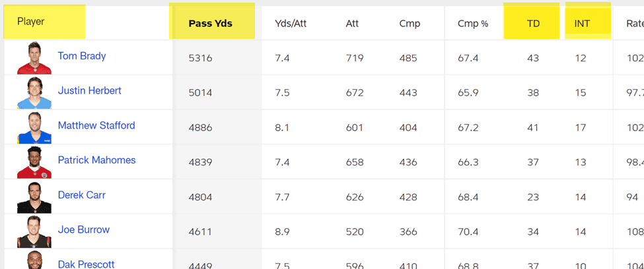
Task: Open the Dak Prescott player link
Action: click(87, 264)
